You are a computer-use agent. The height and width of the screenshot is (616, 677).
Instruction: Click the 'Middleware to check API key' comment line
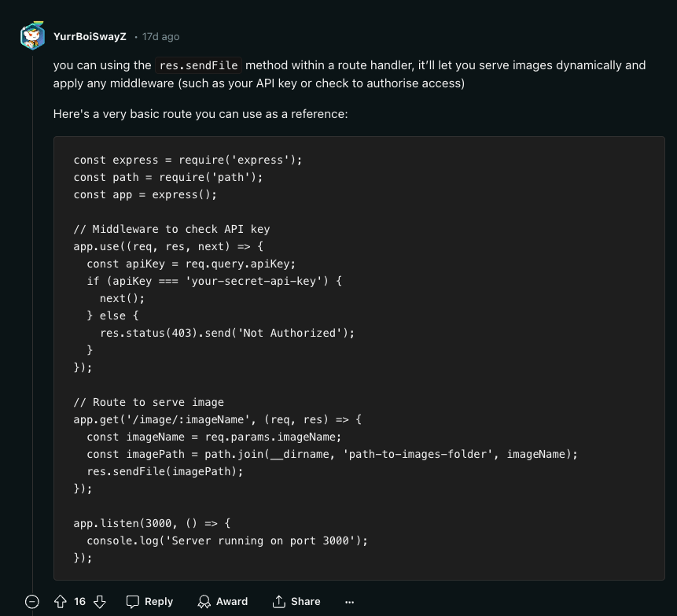click(171, 229)
